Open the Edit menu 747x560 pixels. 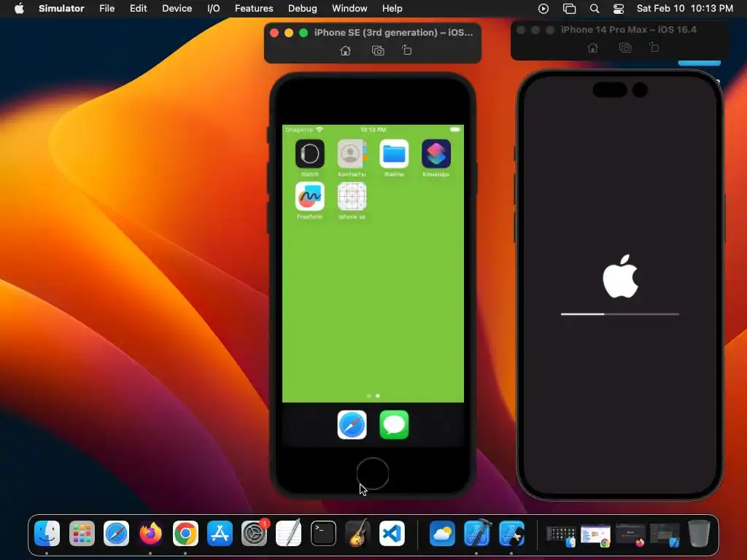coord(138,9)
